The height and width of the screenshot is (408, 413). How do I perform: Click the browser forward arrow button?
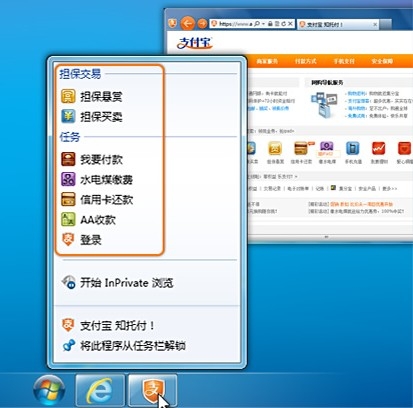pos(202,24)
